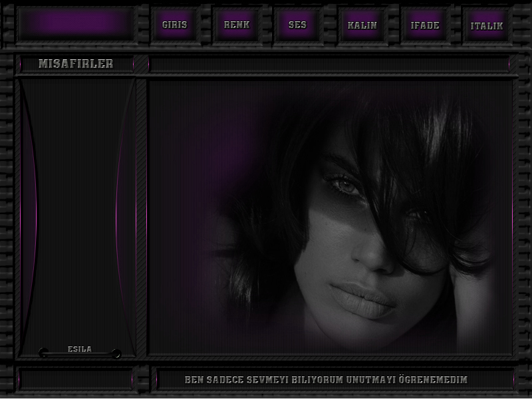This screenshot has width=532, height=399.
Task: Click the GIRIS button
Action: click(174, 25)
